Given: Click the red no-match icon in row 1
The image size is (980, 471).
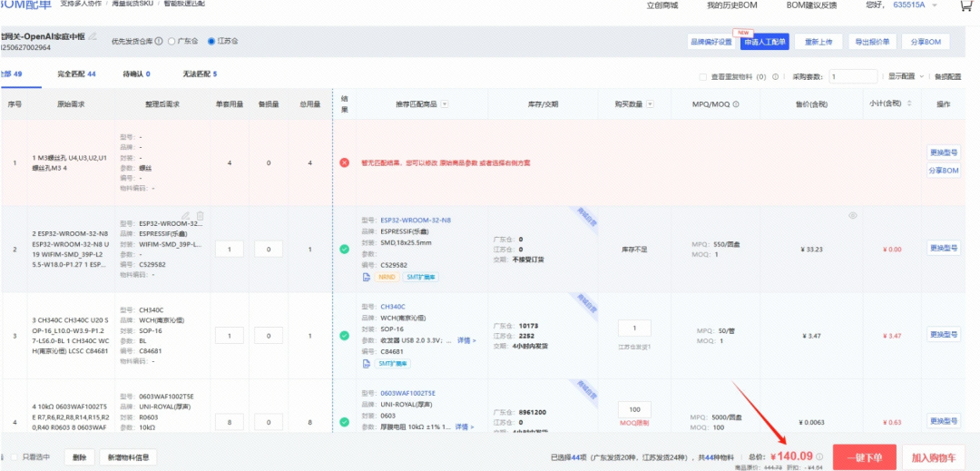Looking at the screenshot, I should tap(345, 162).
